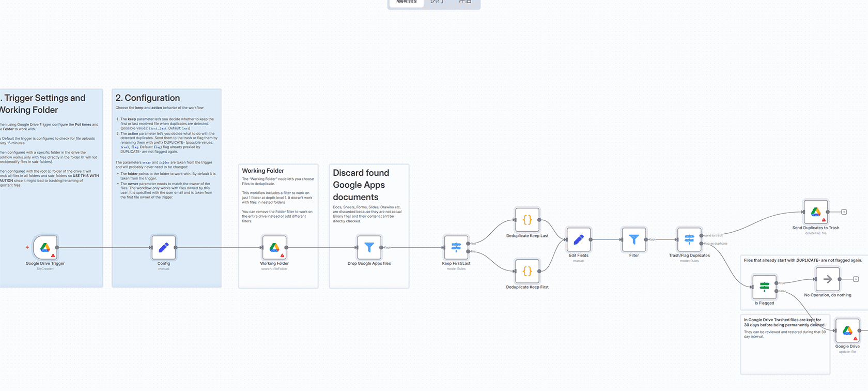Open the Trash/Flag Duplicates switch node
This screenshot has width=868, height=391.
(x=689, y=239)
